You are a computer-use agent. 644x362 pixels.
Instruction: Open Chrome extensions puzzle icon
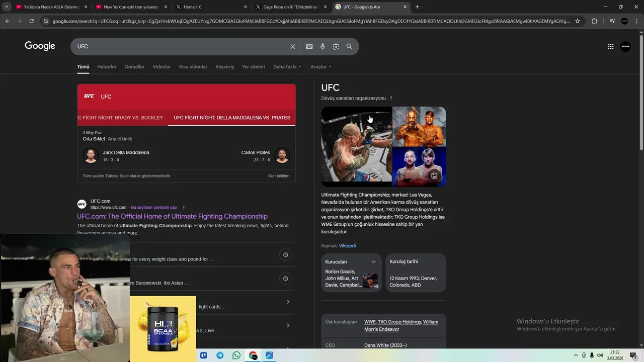[594, 21]
